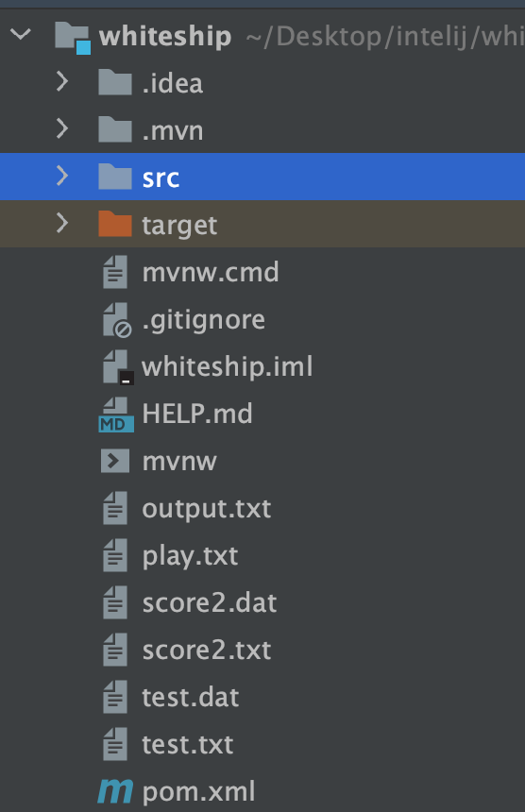Expand the src folder
Image resolution: width=525 pixels, height=812 pixels.
point(62,176)
